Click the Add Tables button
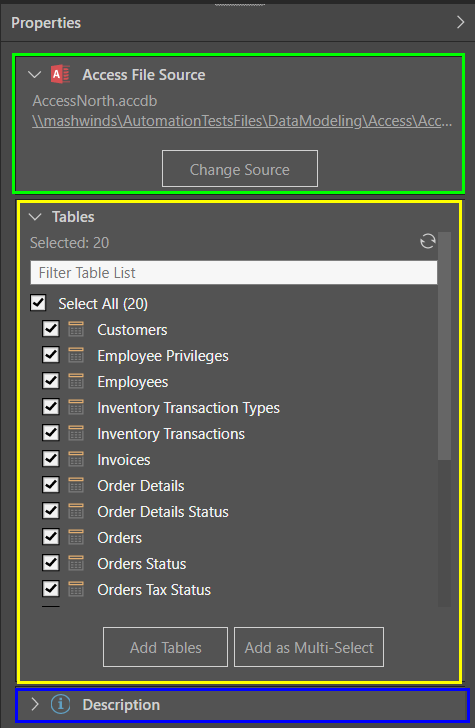This screenshot has height=728, width=475. point(165,647)
